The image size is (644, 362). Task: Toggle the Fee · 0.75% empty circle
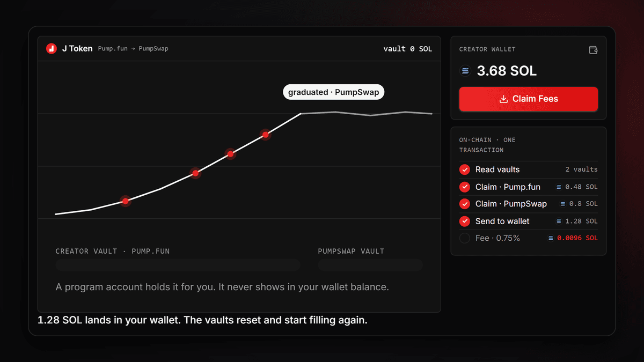coord(465,238)
